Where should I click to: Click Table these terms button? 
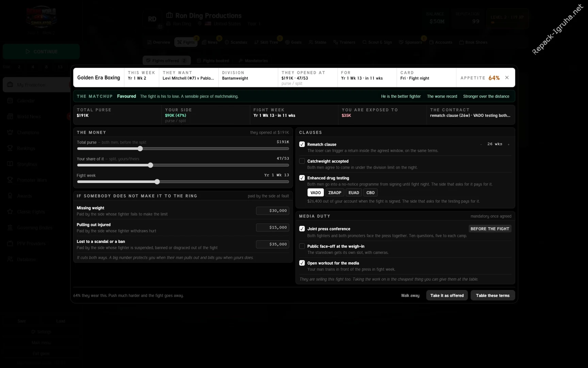(492, 295)
